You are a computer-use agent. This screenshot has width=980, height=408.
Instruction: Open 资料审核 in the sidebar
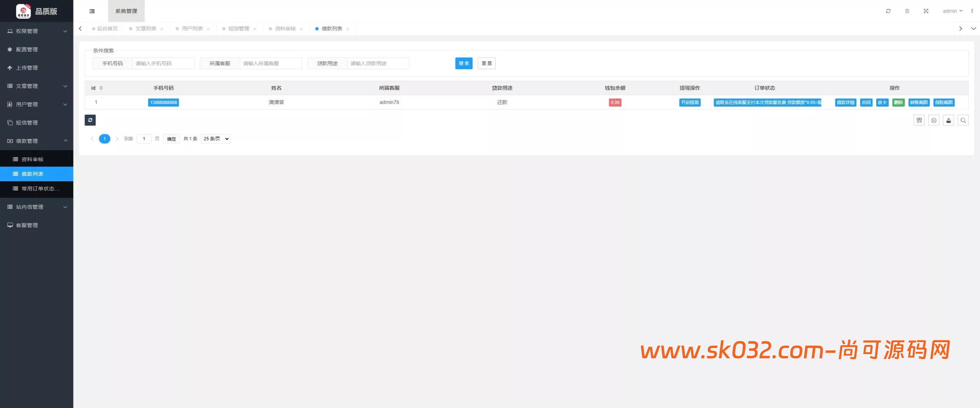33,159
